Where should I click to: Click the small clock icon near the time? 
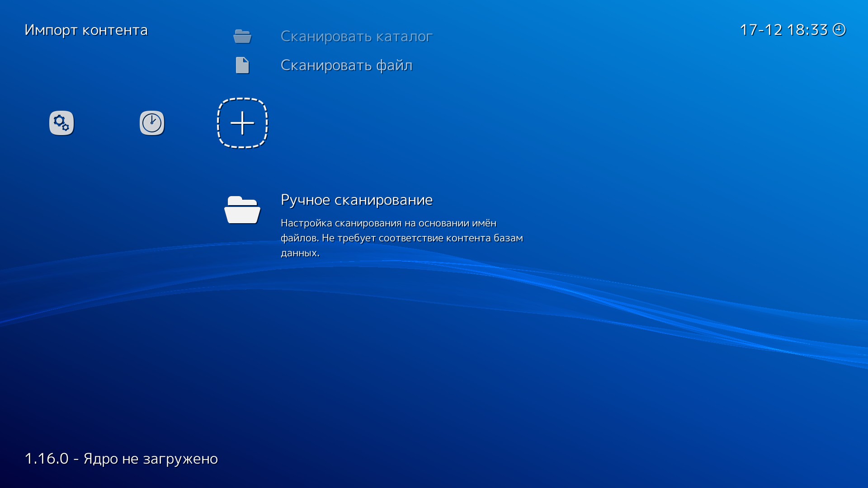coord(839,30)
